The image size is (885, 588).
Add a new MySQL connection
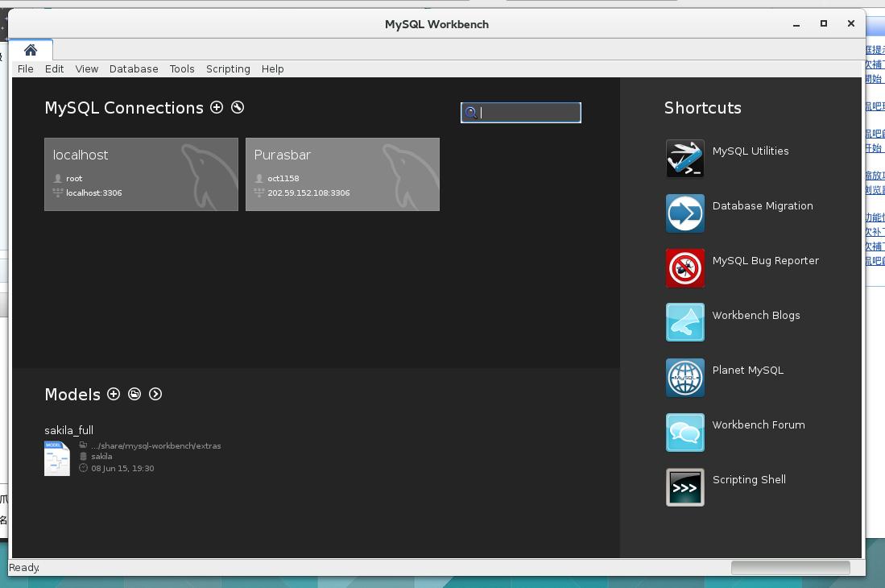click(217, 107)
